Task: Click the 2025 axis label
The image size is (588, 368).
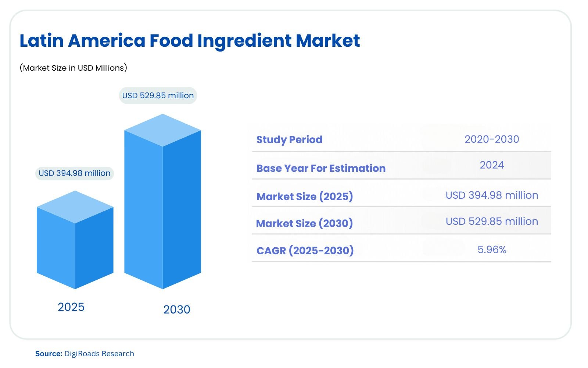Action: (71, 307)
